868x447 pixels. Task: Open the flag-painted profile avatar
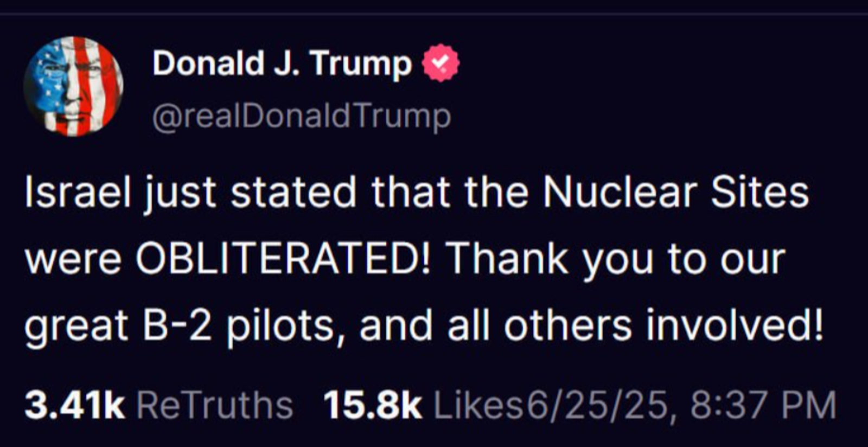[73, 86]
